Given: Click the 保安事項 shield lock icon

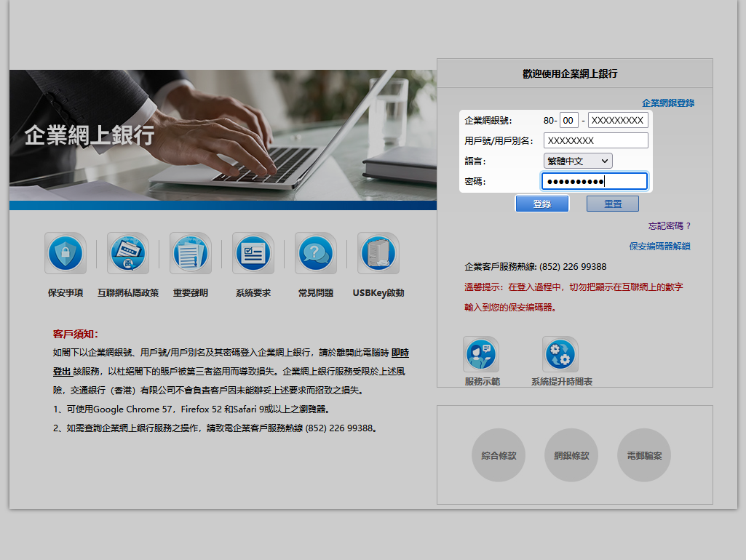Looking at the screenshot, I should click(x=66, y=254).
